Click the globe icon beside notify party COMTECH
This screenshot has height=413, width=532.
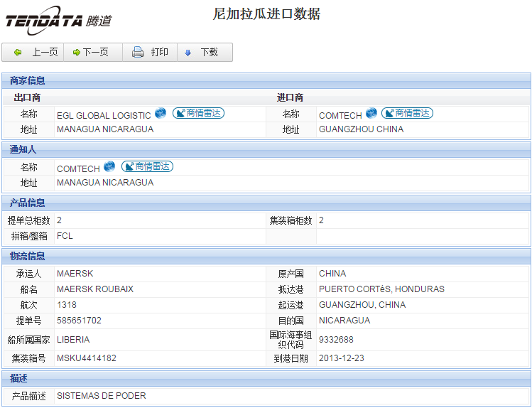click(x=109, y=166)
